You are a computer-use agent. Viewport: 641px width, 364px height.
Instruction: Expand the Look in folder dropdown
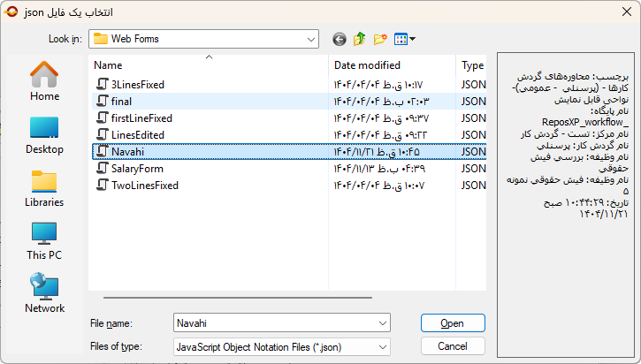311,39
